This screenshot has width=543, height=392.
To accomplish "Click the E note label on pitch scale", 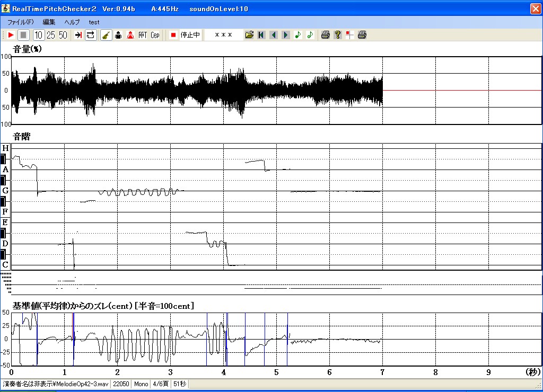I will 5,222.
